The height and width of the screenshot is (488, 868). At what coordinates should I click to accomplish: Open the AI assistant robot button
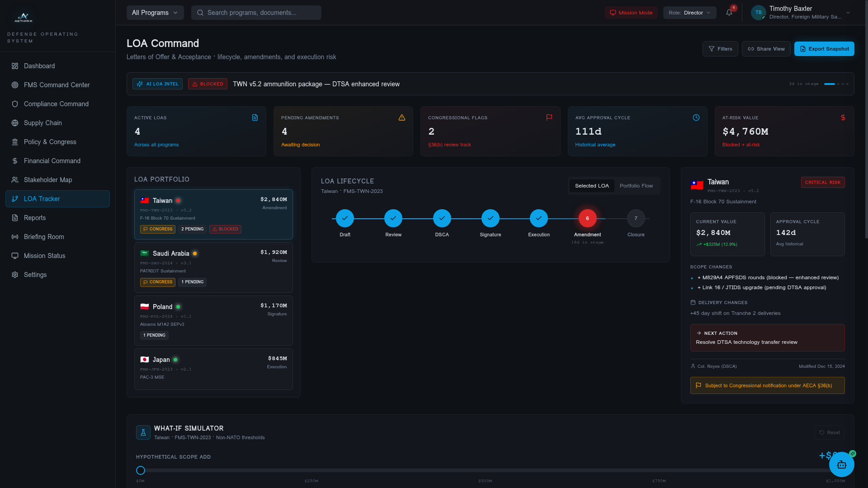pos(841,465)
